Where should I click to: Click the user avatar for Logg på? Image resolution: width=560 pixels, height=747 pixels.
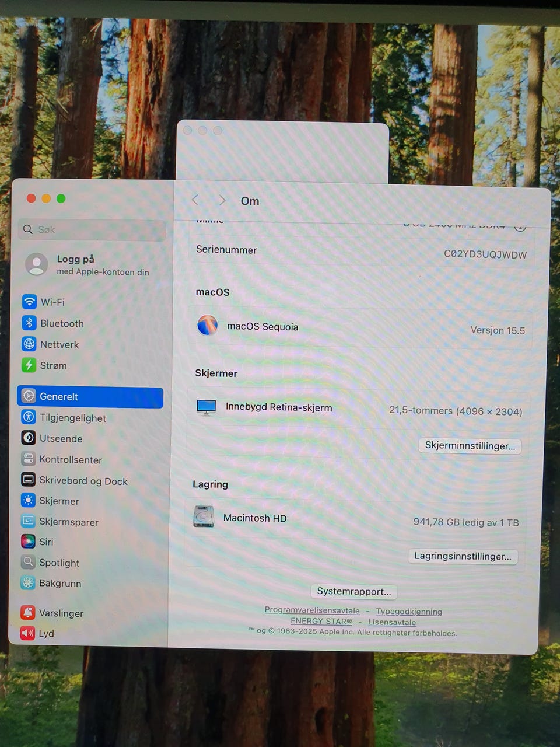click(x=37, y=264)
